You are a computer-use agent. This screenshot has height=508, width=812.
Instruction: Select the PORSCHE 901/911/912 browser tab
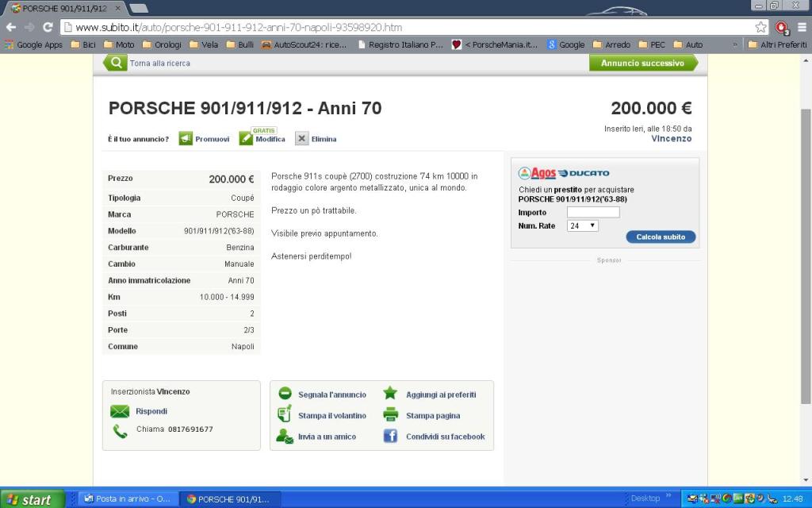63,8
